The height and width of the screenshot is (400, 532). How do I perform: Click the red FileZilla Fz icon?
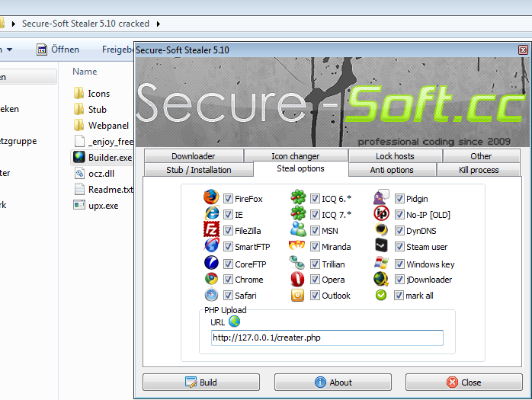click(x=211, y=229)
